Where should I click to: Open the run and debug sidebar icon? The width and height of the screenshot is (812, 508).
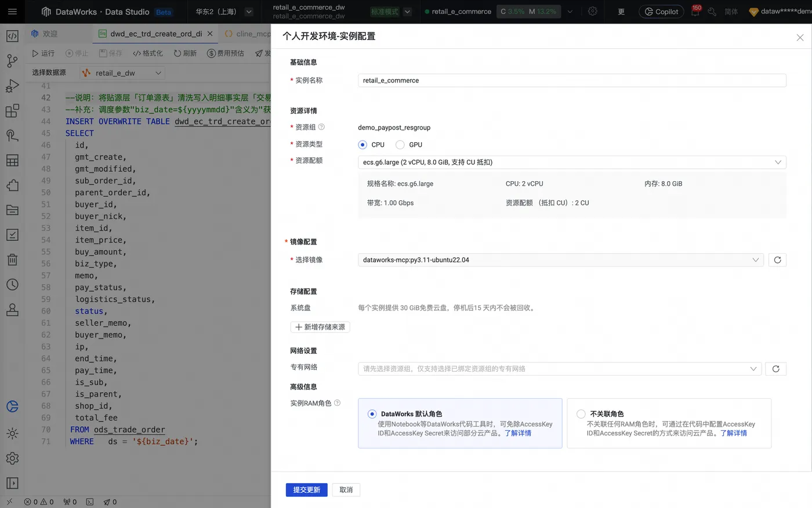pos(12,86)
